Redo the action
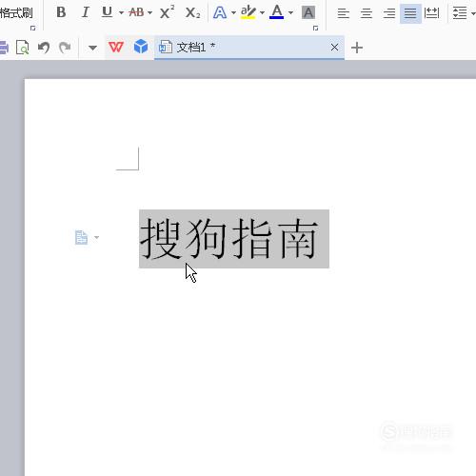Screen dimensions: 476x476 (65, 48)
